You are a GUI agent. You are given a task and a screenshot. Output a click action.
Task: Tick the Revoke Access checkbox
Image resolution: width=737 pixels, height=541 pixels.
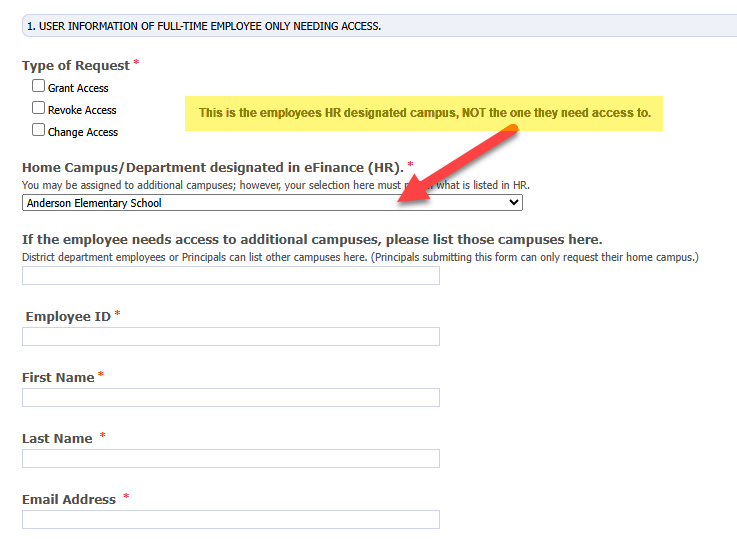pyautogui.click(x=39, y=108)
